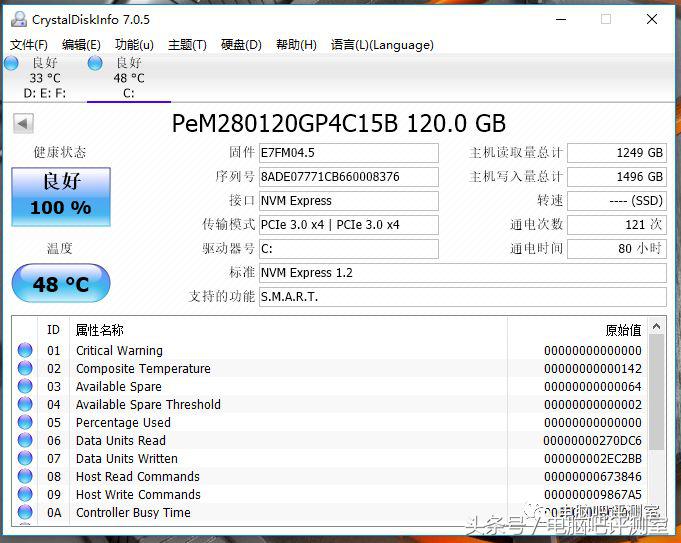
Task: Open the 功能(u) menu
Action: (134, 45)
